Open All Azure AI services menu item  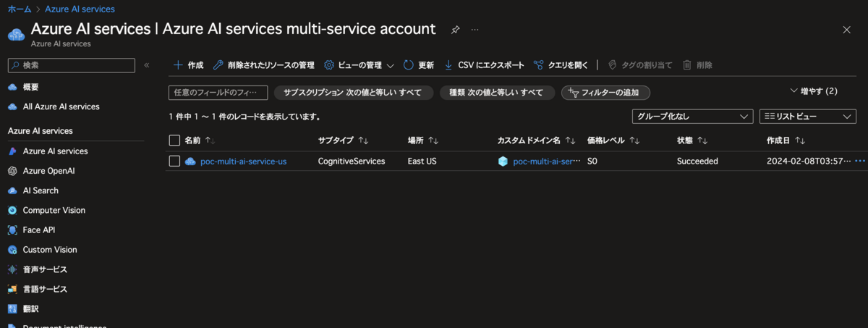(61, 106)
